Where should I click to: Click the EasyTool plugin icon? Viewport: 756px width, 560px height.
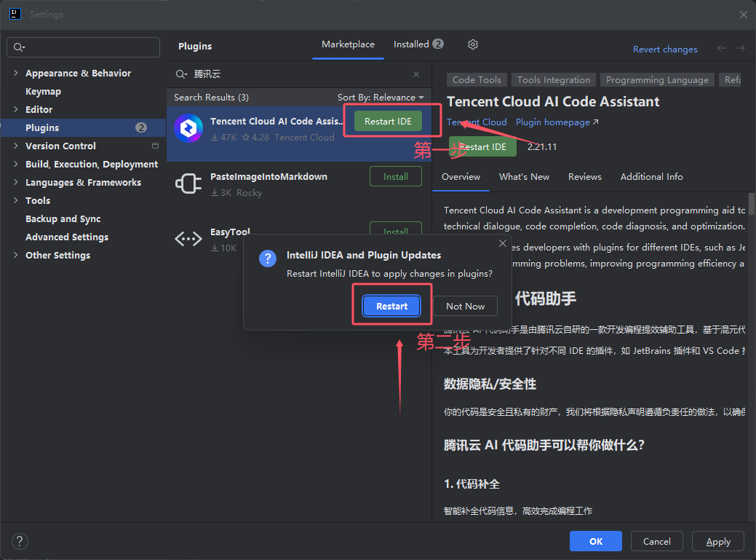point(188,239)
